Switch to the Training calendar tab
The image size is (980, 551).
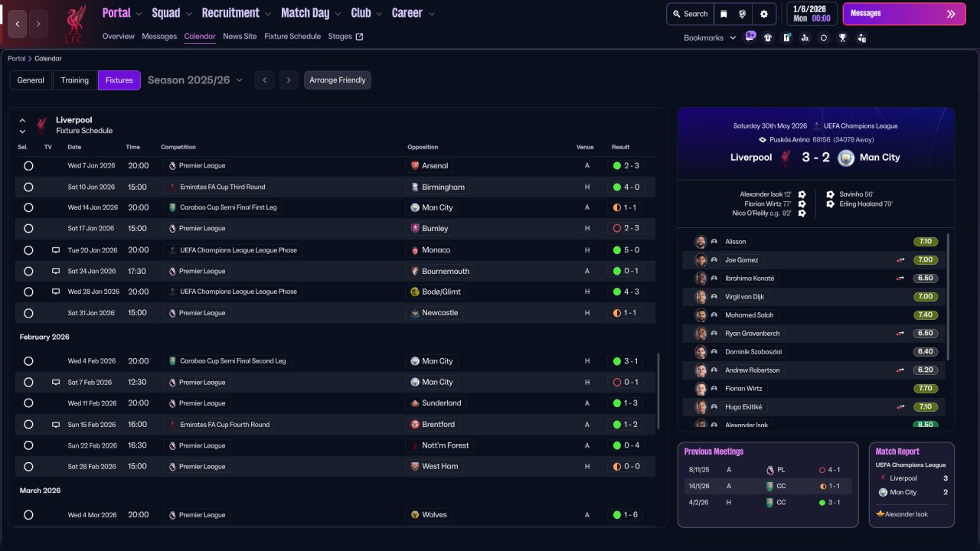click(75, 80)
